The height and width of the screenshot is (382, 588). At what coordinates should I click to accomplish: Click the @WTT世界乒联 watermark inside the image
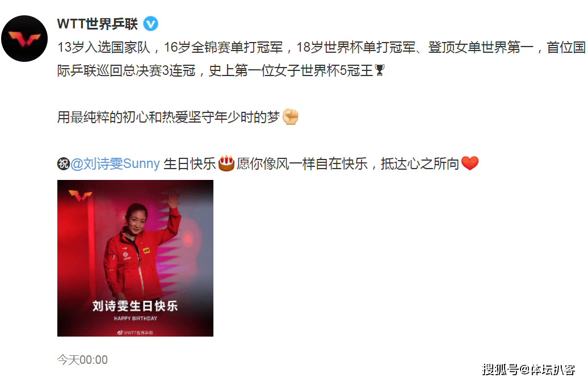[x=136, y=333]
